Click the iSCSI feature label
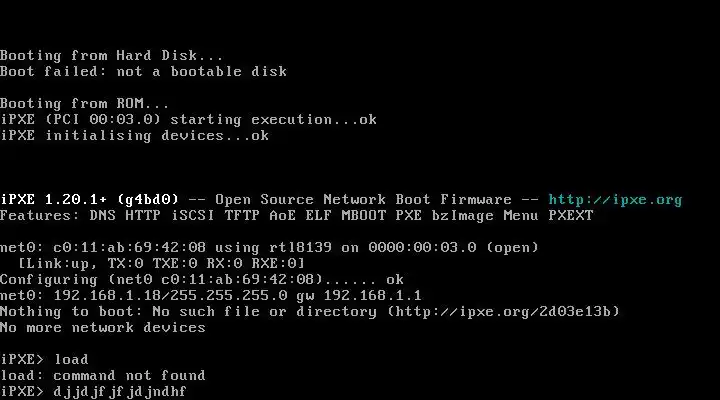This screenshot has height=400, width=720. point(193,215)
